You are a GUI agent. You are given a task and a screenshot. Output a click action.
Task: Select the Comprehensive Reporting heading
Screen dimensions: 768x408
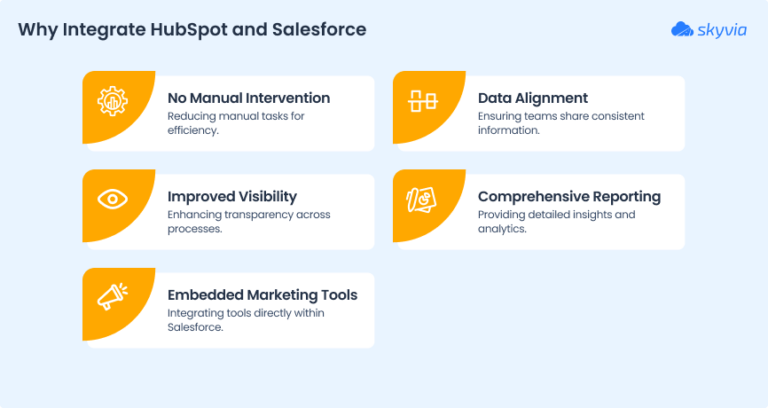coord(570,196)
